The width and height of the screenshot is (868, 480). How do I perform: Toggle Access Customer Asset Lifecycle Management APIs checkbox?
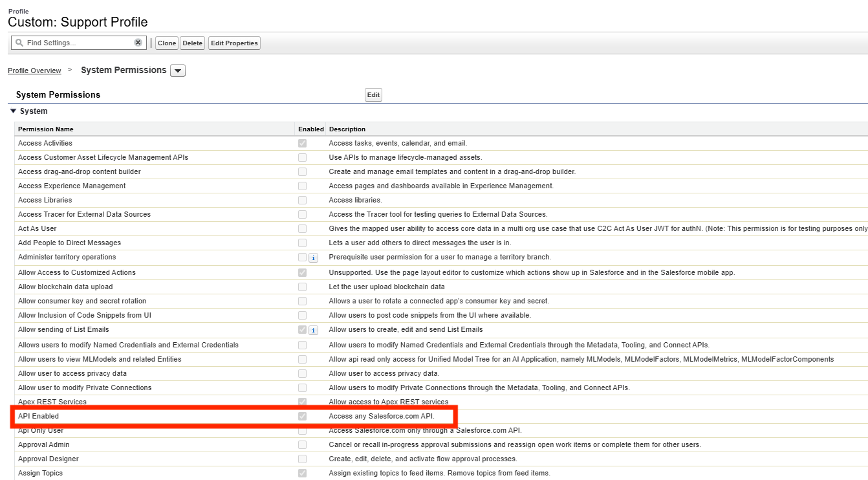(x=302, y=157)
